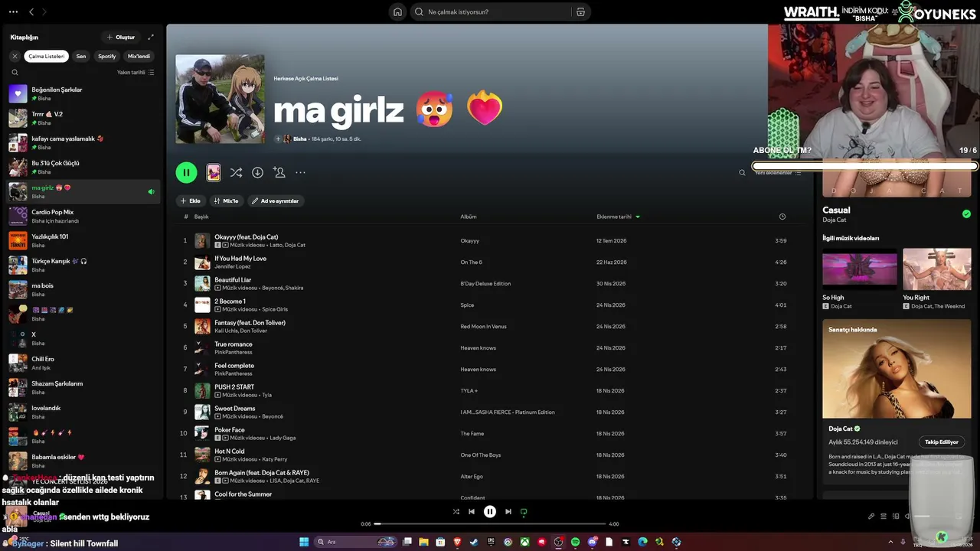
Task: Click the Ekle button
Action: point(190,201)
